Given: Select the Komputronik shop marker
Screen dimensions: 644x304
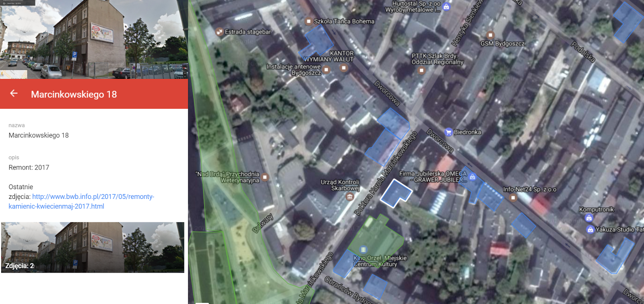Looking at the screenshot, I should click(589, 218).
